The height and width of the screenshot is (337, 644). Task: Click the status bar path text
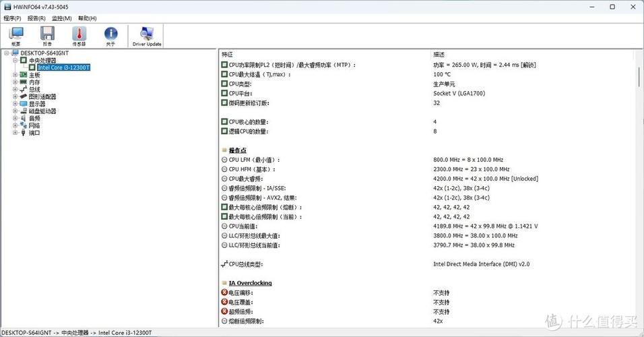pyautogui.click(x=76, y=332)
